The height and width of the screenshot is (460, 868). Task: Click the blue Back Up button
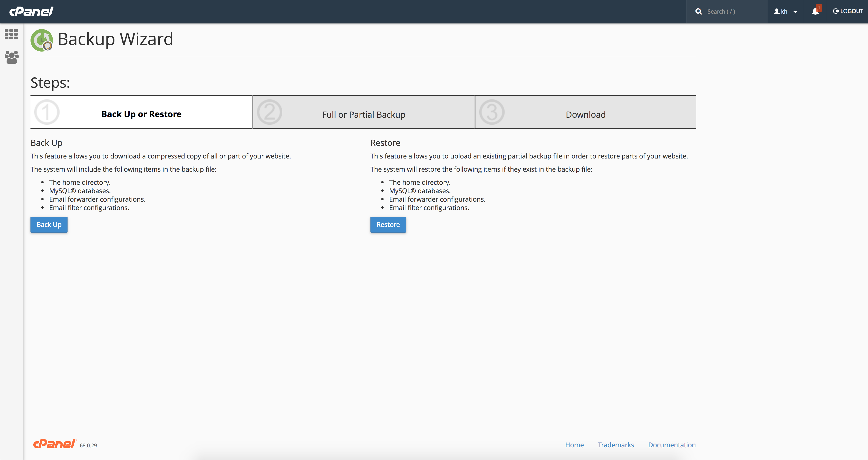pos(49,224)
